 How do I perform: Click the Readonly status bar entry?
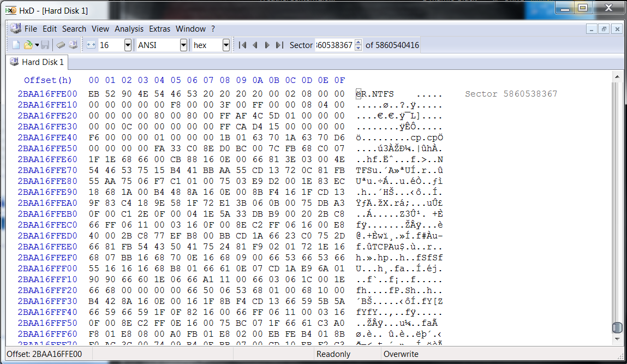(333, 354)
